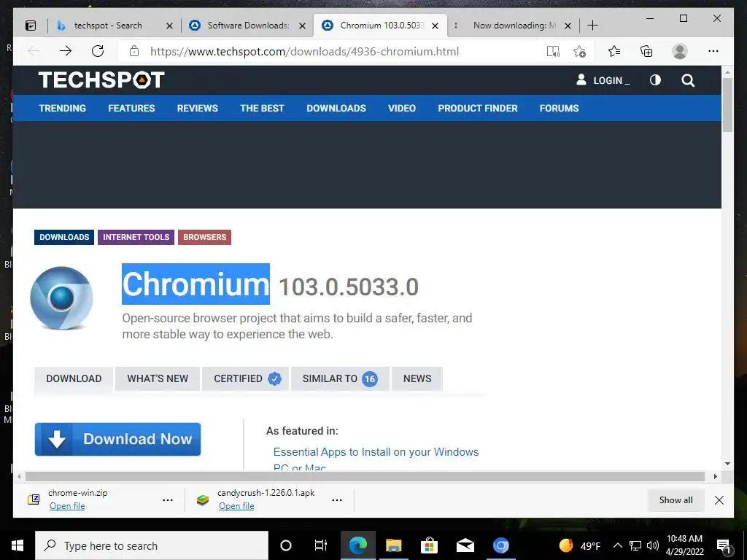Image resolution: width=747 pixels, height=560 pixels.
Task: Open DOWNLOADS nav menu
Action: click(336, 108)
